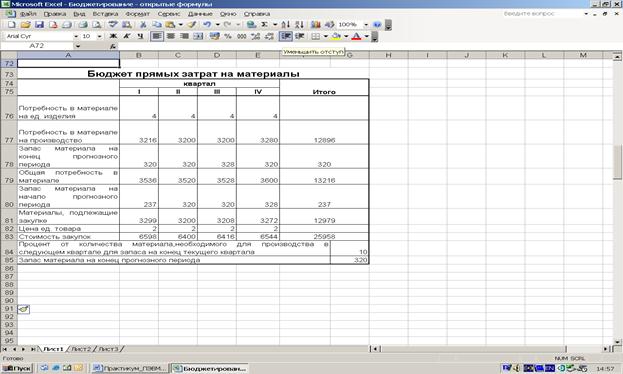Click the Бюджетирован... taskbar button

[x=209, y=368]
